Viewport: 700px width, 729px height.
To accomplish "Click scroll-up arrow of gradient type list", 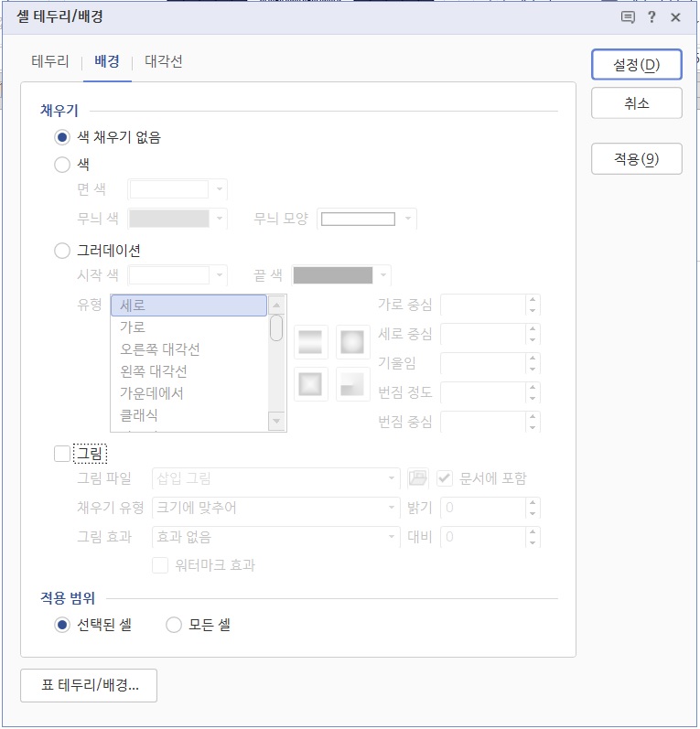I will tap(276, 305).
